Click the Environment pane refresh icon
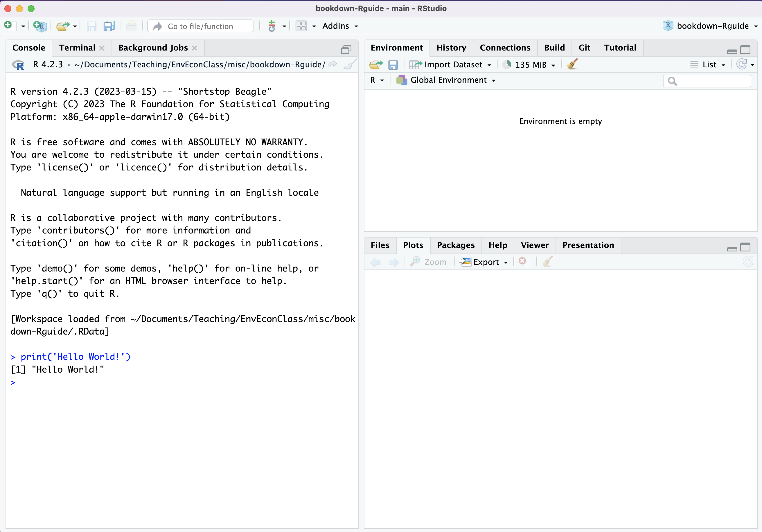Image resolution: width=762 pixels, height=532 pixels. pos(741,64)
